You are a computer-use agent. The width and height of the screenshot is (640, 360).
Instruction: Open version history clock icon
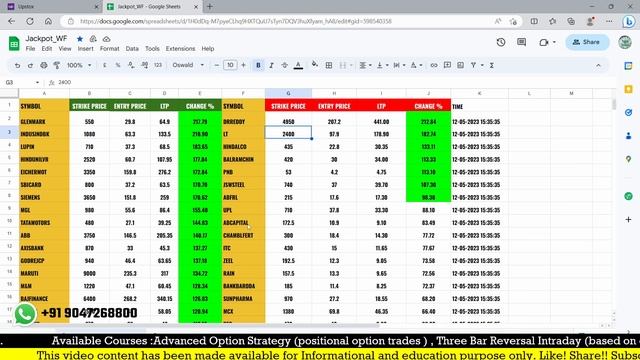pyautogui.click(x=501, y=42)
